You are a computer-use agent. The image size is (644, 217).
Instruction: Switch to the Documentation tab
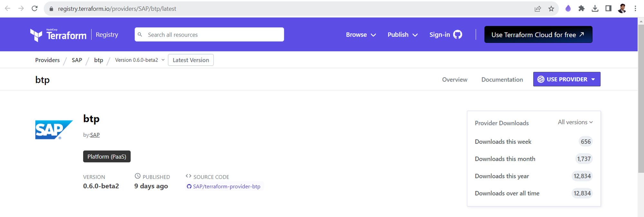[x=502, y=80]
